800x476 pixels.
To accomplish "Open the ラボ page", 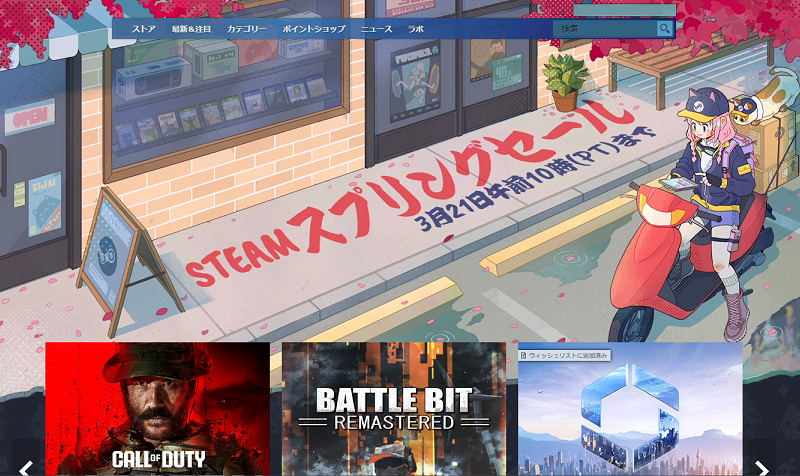I will click(x=415, y=29).
